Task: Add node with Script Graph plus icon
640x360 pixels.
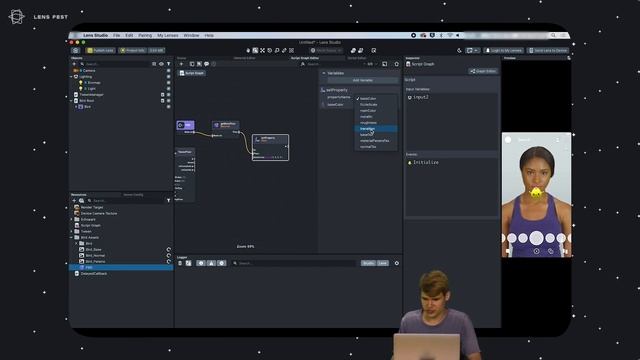Action: pyautogui.click(x=181, y=64)
